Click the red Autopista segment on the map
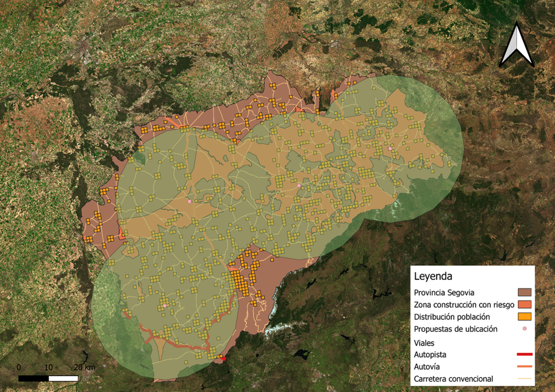Screen dimensions: 555x392 tap(223, 359)
